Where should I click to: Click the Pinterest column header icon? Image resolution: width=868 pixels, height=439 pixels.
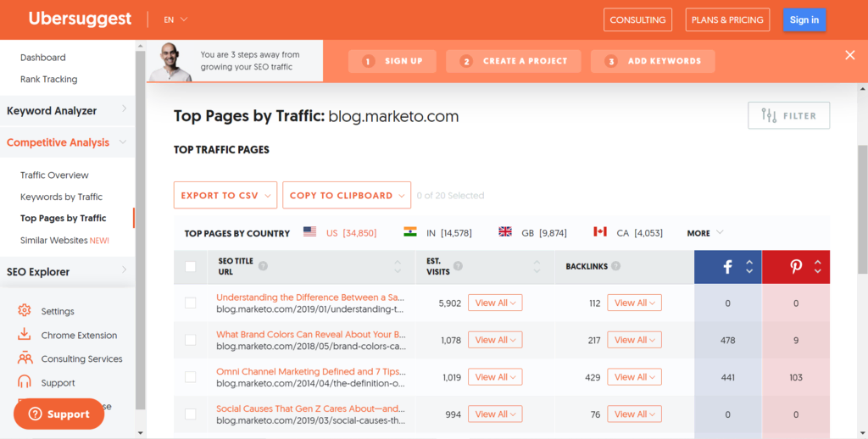[796, 267]
